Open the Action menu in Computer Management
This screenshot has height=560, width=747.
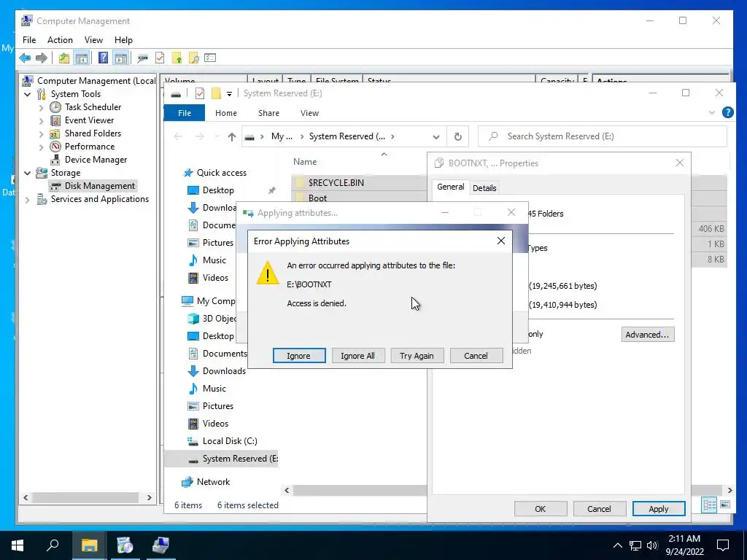[x=60, y=40]
